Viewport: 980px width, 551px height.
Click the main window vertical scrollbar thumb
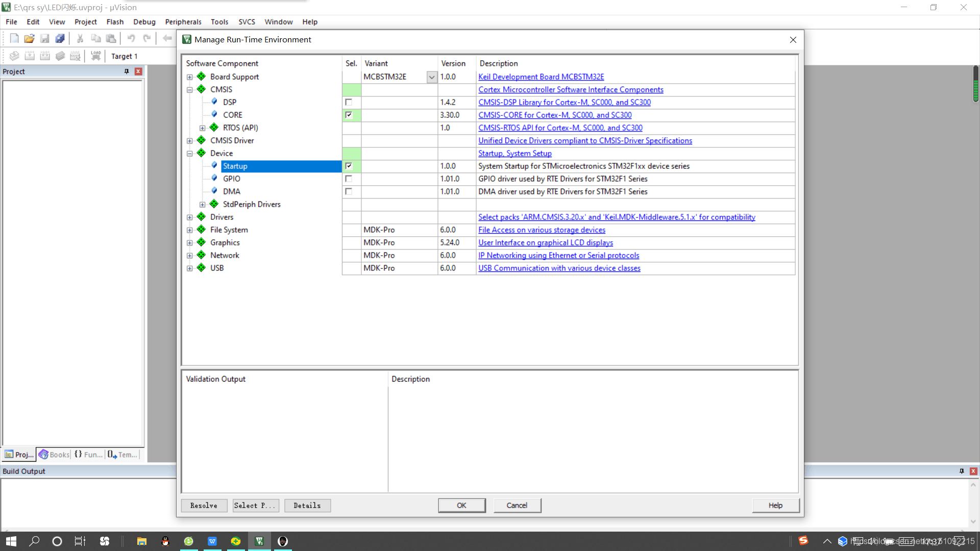[976, 84]
